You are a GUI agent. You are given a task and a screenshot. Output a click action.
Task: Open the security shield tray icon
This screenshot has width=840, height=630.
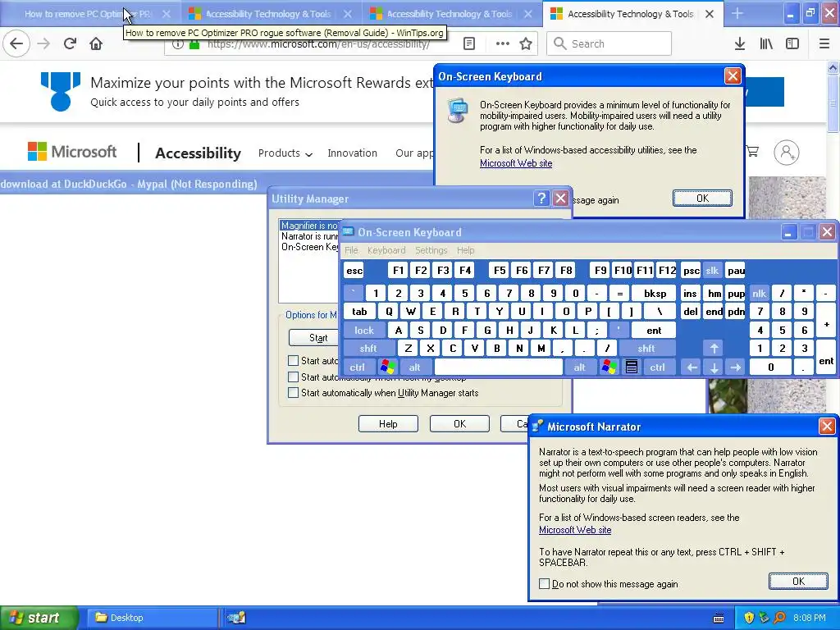tap(748, 618)
